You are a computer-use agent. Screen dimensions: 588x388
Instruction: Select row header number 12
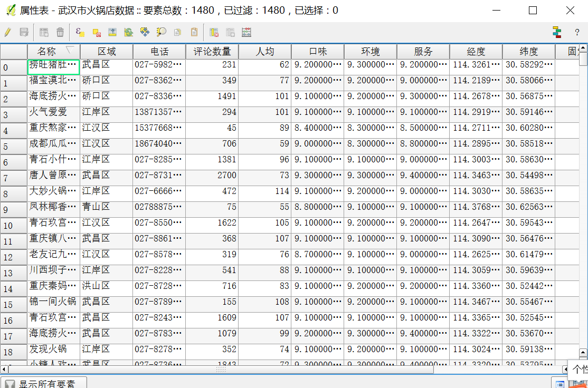click(x=14, y=257)
